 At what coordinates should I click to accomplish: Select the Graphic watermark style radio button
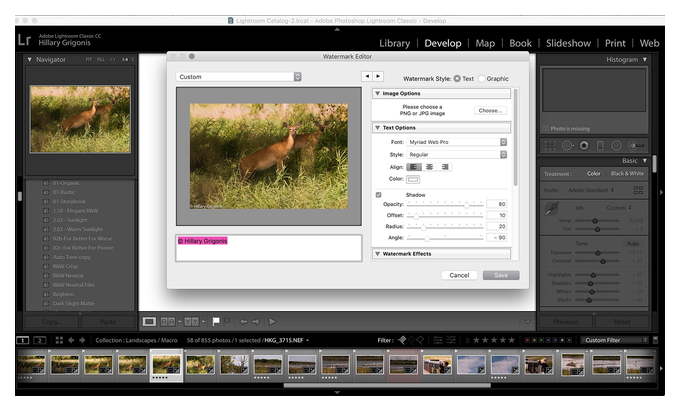click(x=481, y=79)
